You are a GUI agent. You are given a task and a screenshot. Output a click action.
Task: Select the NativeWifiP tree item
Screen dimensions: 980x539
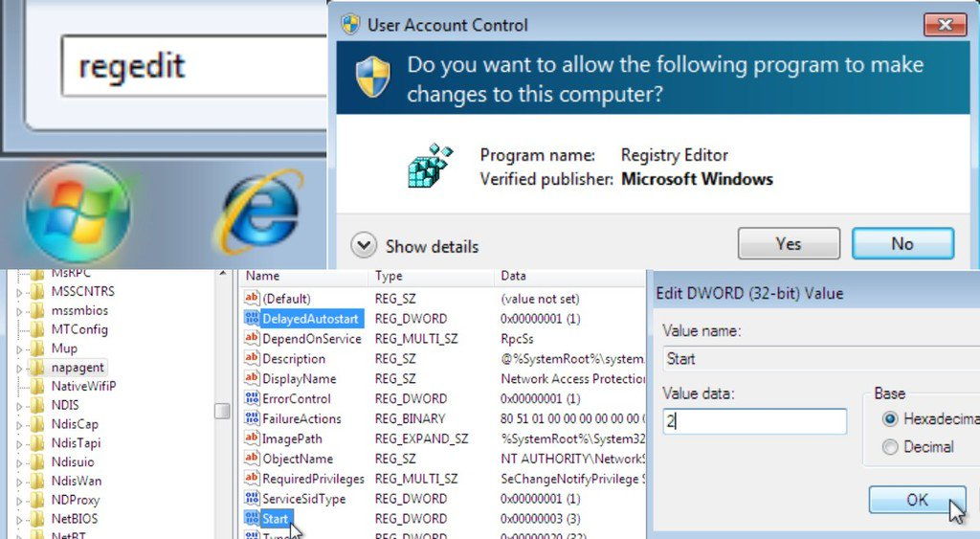click(84, 386)
